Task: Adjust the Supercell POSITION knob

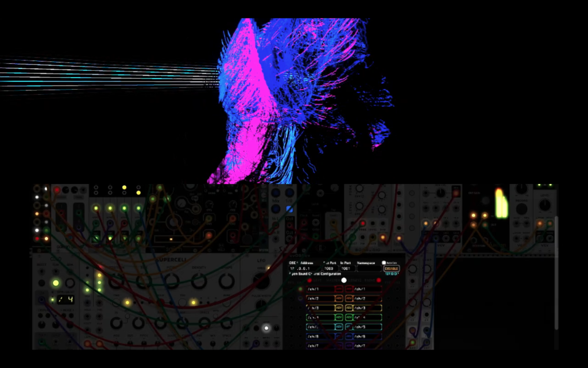Action: click(x=116, y=281)
